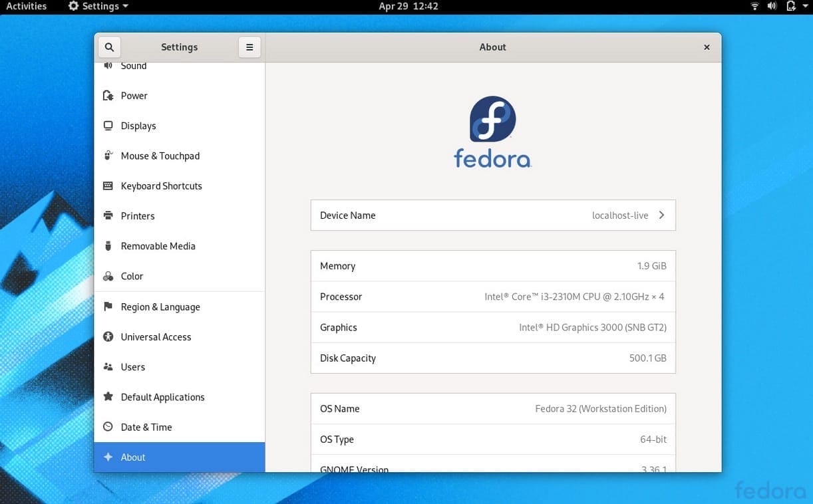Click the Removable Media icon

coord(108,246)
